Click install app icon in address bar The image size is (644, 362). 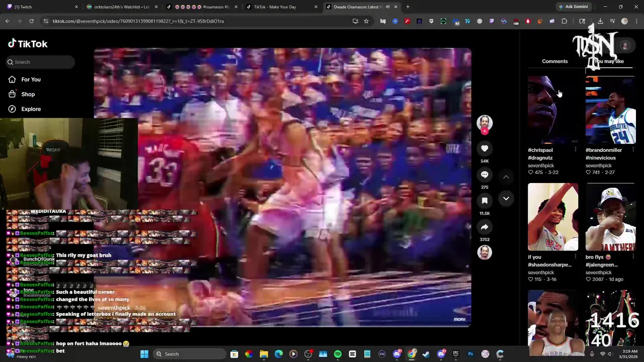pos(355,21)
